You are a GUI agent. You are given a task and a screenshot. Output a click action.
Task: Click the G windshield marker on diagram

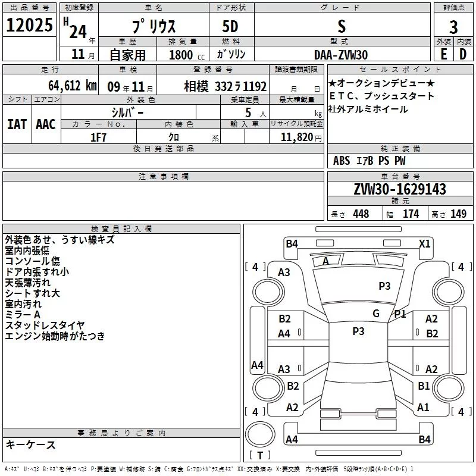pyautogui.click(x=376, y=314)
